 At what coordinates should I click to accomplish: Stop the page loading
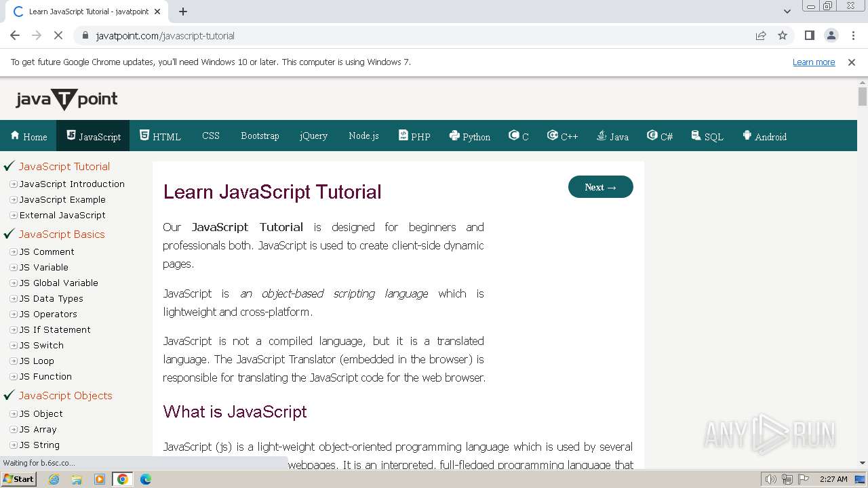coord(58,35)
